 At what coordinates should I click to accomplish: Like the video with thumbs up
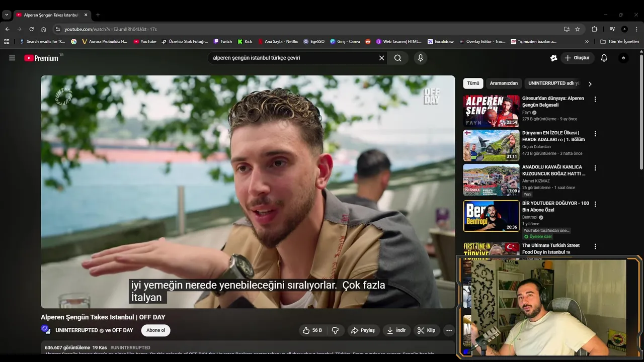pyautogui.click(x=312, y=330)
